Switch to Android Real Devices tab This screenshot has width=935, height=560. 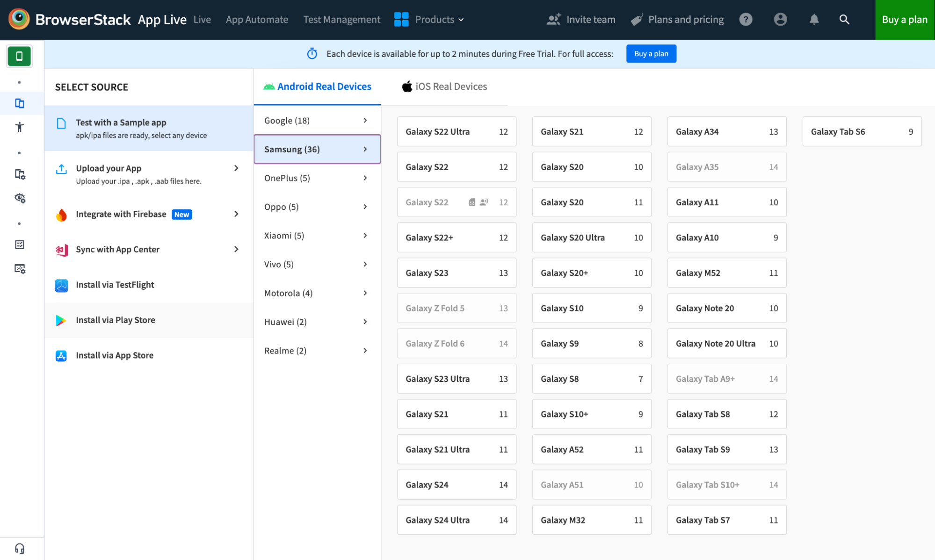tap(317, 86)
